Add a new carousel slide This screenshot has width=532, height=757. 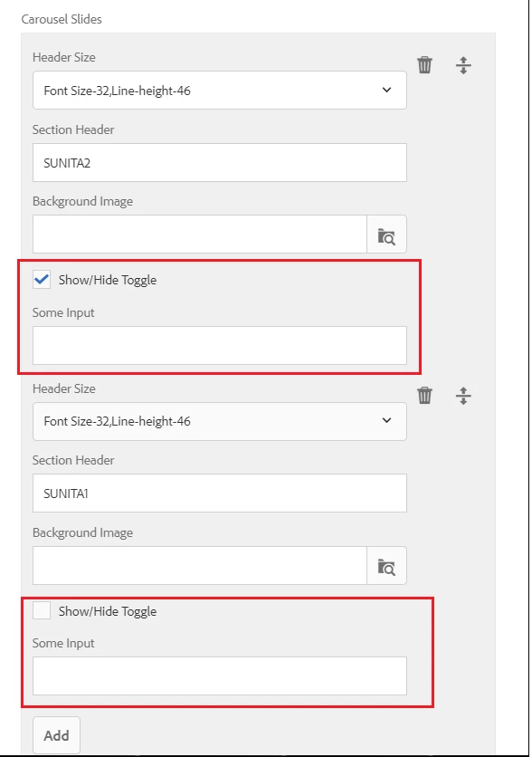tap(56, 735)
